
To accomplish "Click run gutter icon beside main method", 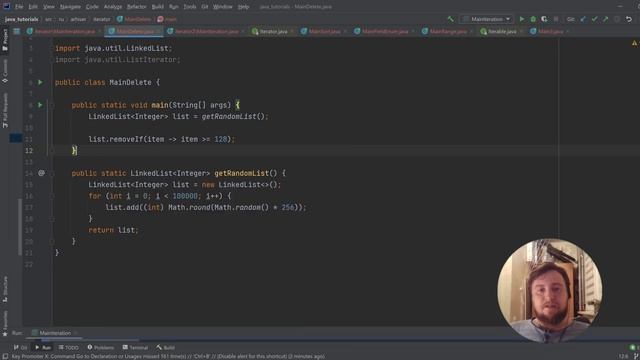I will tap(40, 105).
